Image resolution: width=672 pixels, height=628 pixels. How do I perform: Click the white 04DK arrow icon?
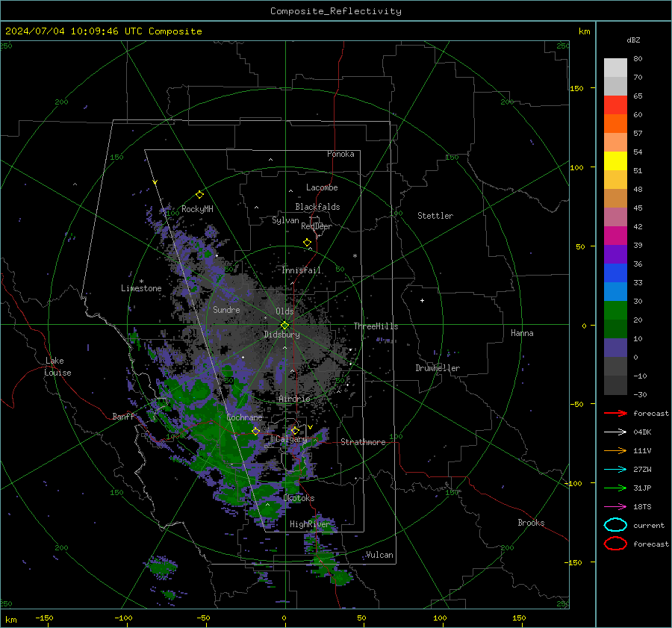point(615,432)
